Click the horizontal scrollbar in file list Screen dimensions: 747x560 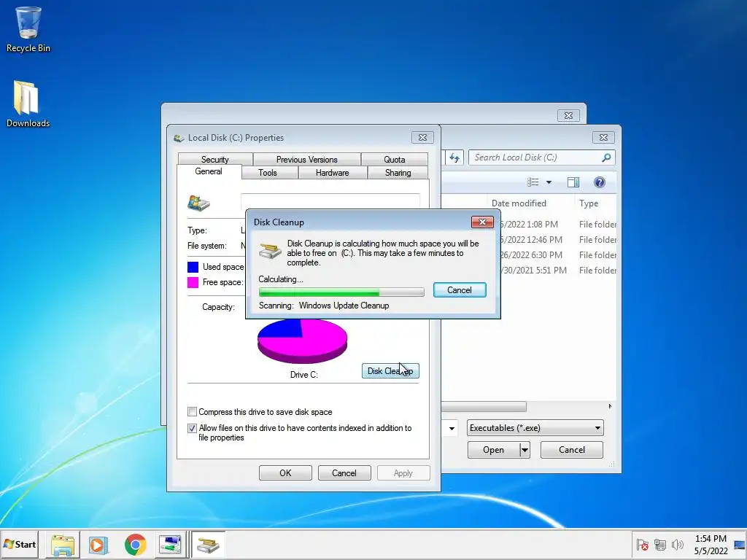click(484, 407)
